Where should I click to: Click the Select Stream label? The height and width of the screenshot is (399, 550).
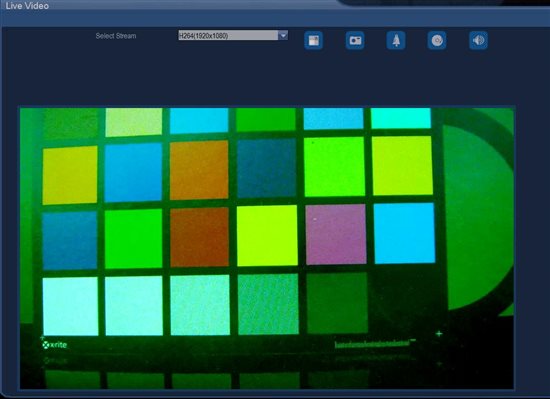click(x=116, y=36)
